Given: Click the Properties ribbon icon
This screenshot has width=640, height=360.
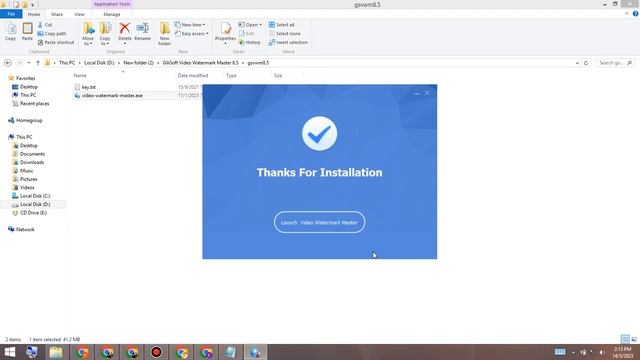Looking at the screenshot, I should [225, 33].
